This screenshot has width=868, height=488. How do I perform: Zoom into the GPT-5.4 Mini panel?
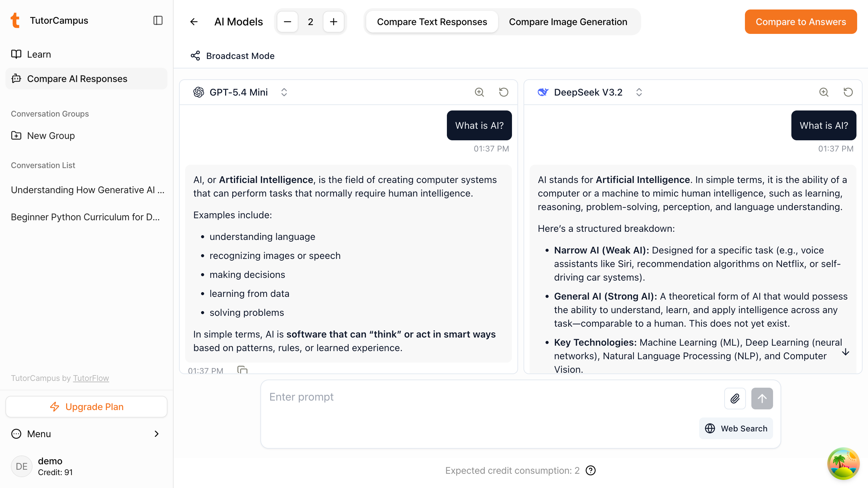[x=479, y=92]
